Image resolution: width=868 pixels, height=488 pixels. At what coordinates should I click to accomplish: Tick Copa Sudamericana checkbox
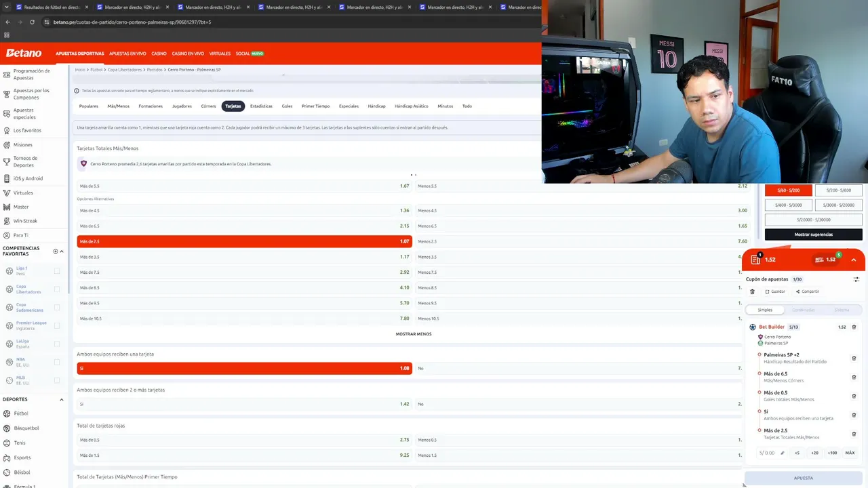coord(57,308)
